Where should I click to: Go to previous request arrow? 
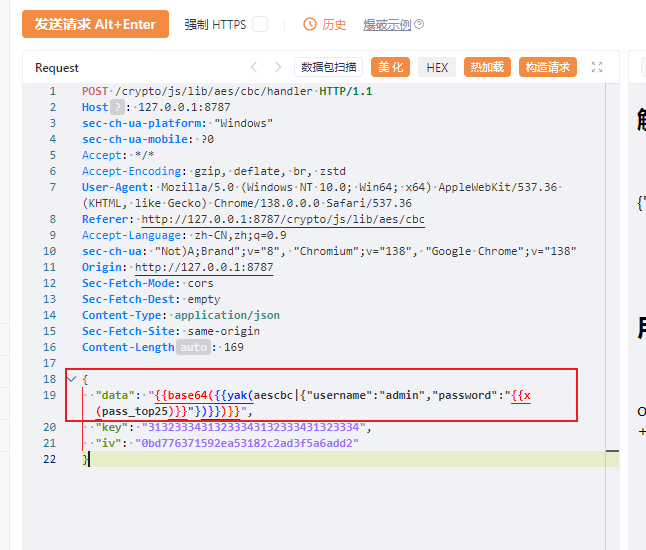coord(254,67)
